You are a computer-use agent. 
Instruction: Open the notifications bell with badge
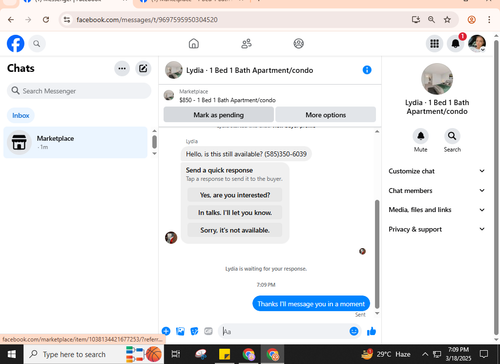(x=456, y=44)
